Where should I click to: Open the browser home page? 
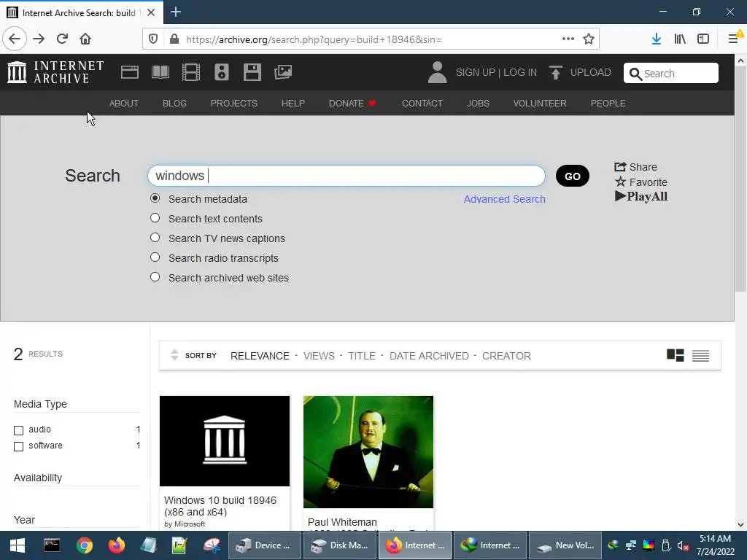pos(85,39)
